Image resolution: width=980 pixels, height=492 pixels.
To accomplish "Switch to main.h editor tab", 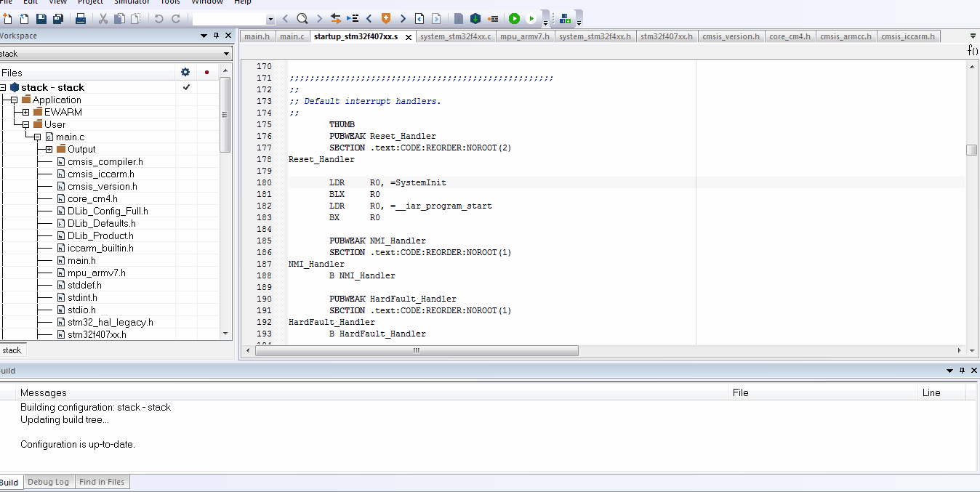I will [257, 36].
